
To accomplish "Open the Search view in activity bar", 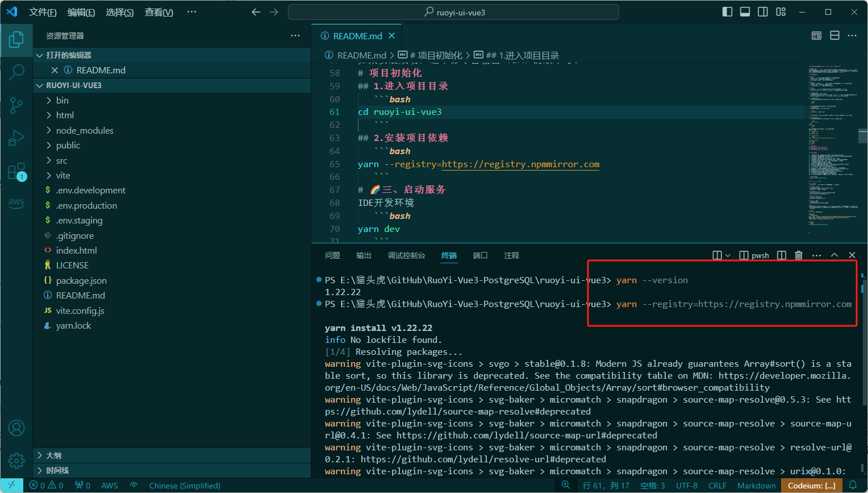I will pyautogui.click(x=16, y=72).
